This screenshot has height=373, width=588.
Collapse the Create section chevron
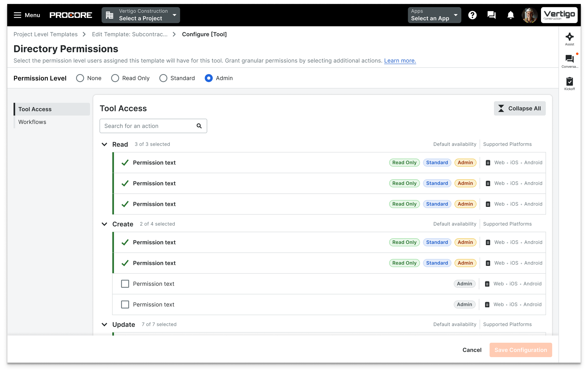pos(104,224)
